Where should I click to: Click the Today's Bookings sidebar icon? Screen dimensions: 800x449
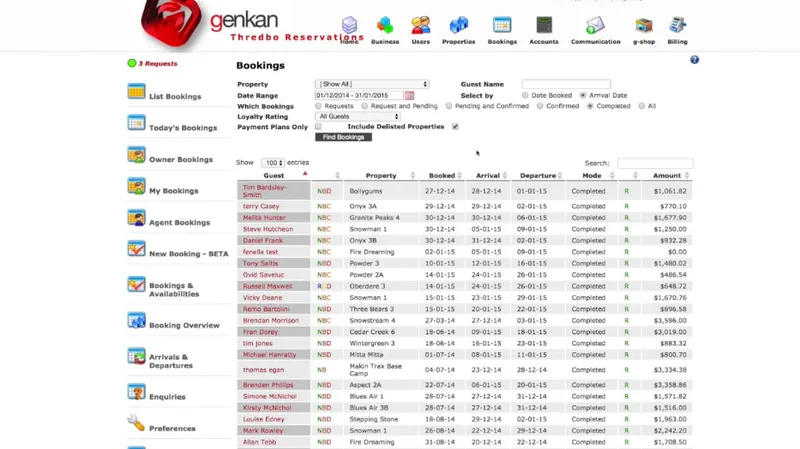(136, 123)
